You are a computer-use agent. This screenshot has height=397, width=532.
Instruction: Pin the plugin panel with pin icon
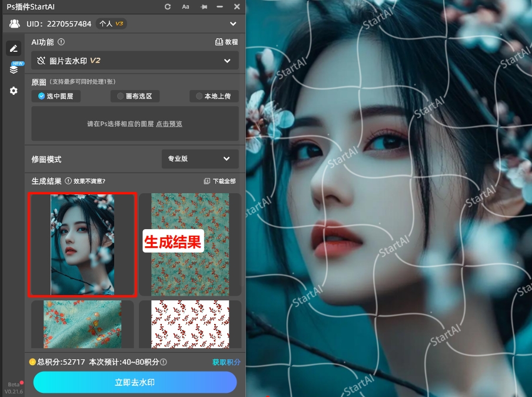[204, 6]
